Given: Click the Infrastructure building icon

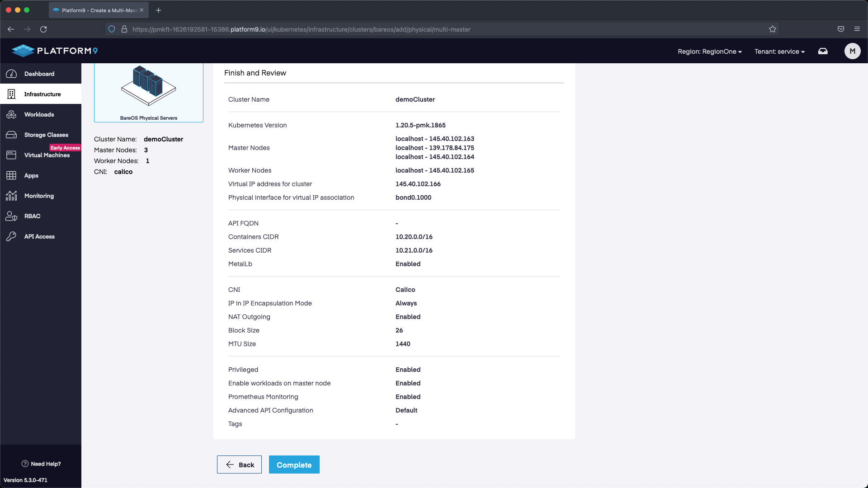Looking at the screenshot, I should click(x=11, y=94).
